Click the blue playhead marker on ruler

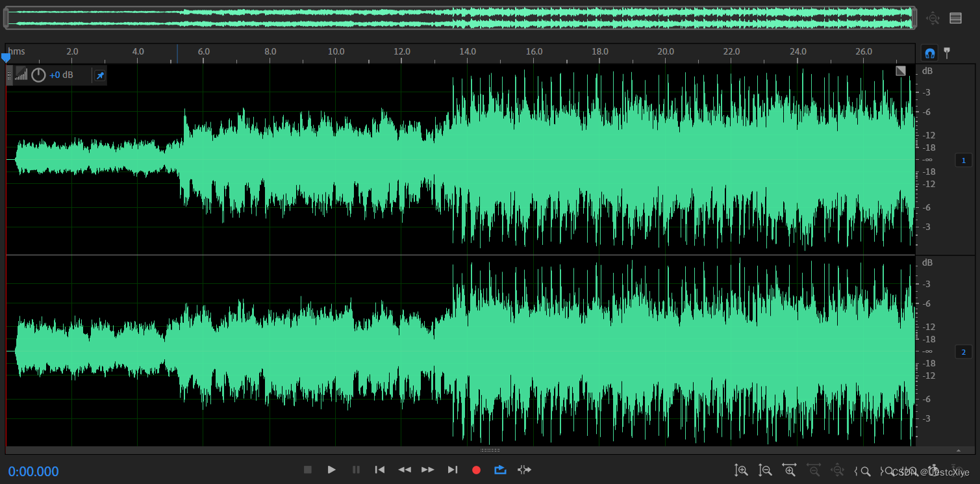(6, 58)
